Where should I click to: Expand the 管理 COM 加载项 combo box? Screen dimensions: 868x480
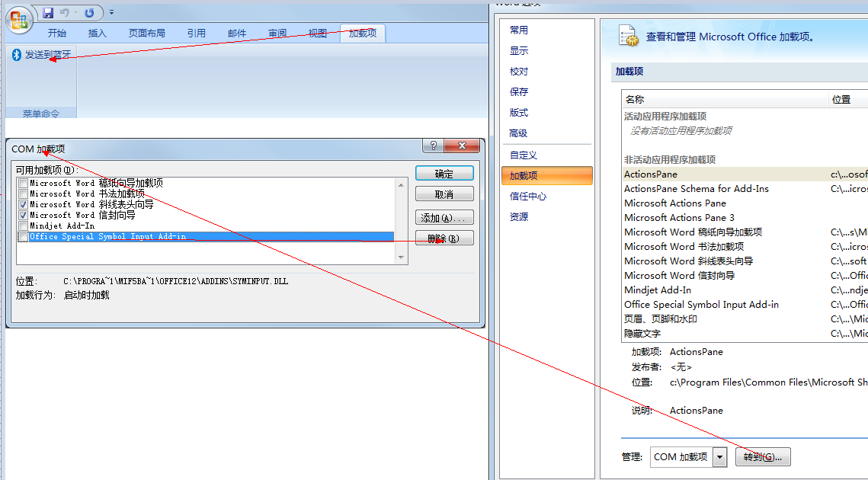pos(719,457)
